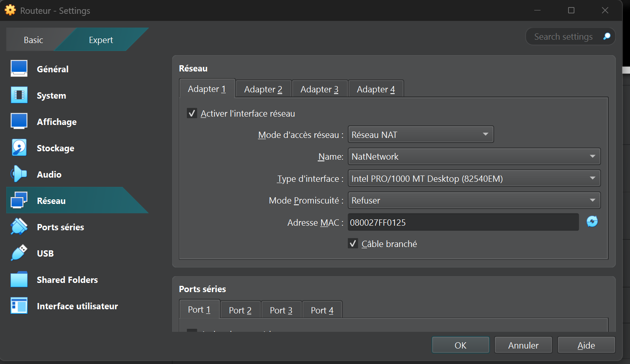Expand the Mode d'accès réseau dropdown
630x364 pixels.
[421, 135]
